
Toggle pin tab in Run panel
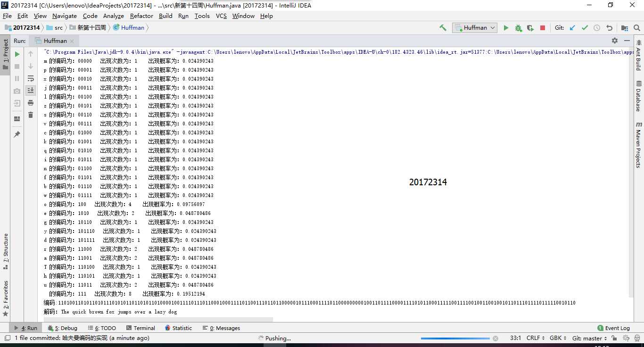[x=17, y=134]
